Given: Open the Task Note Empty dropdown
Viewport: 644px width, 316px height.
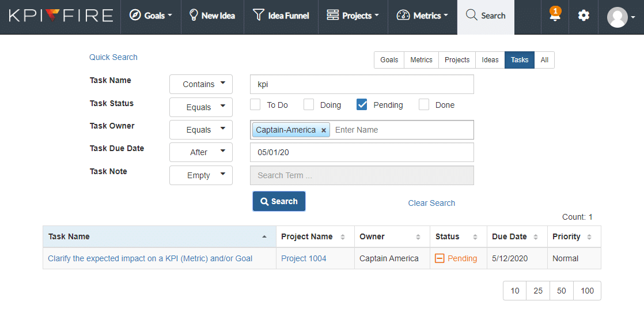Looking at the screenshot, I should [x=201, y=175].
